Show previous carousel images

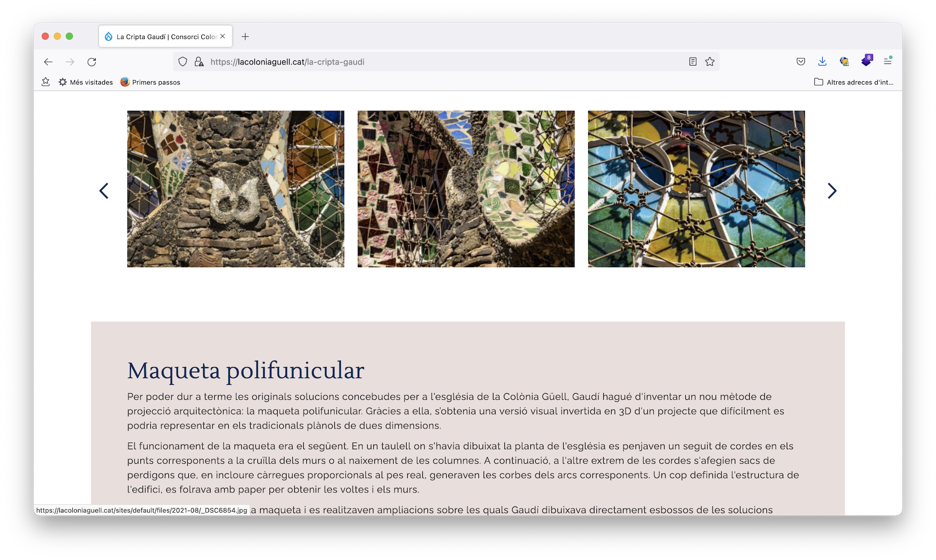coord(104,191)
